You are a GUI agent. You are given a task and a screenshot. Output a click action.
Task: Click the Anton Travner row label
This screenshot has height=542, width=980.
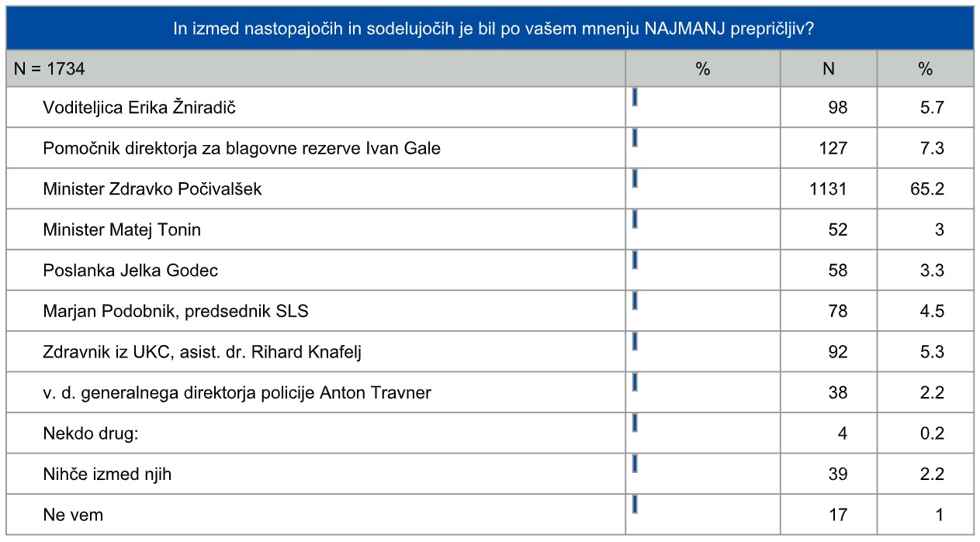coord(237,392)
